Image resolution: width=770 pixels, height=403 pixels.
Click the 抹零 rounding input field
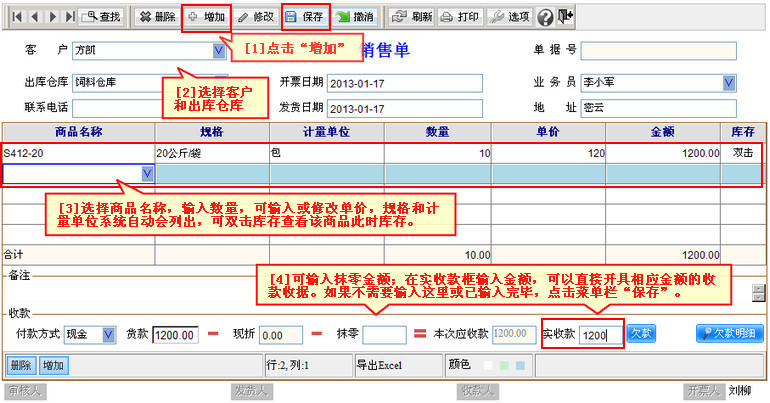[385, 334]
